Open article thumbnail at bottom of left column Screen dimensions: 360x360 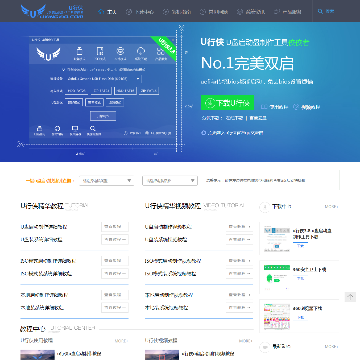coord(38,355)
